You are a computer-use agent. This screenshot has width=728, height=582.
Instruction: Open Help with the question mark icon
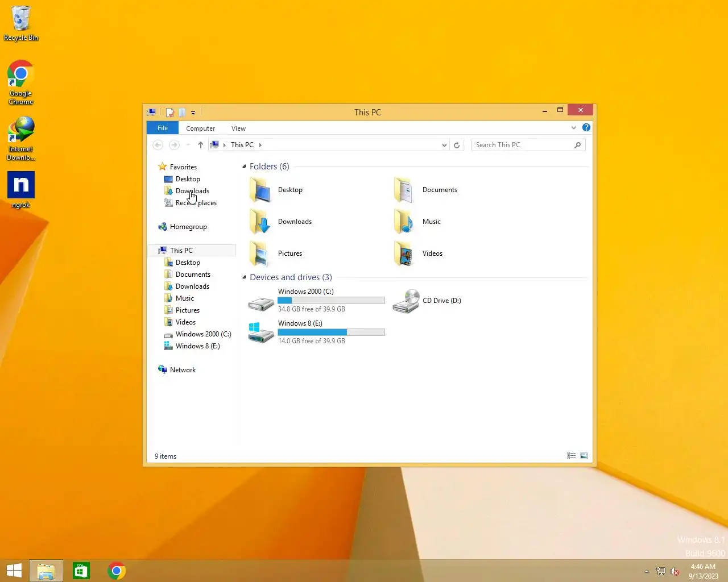point(586,128)
